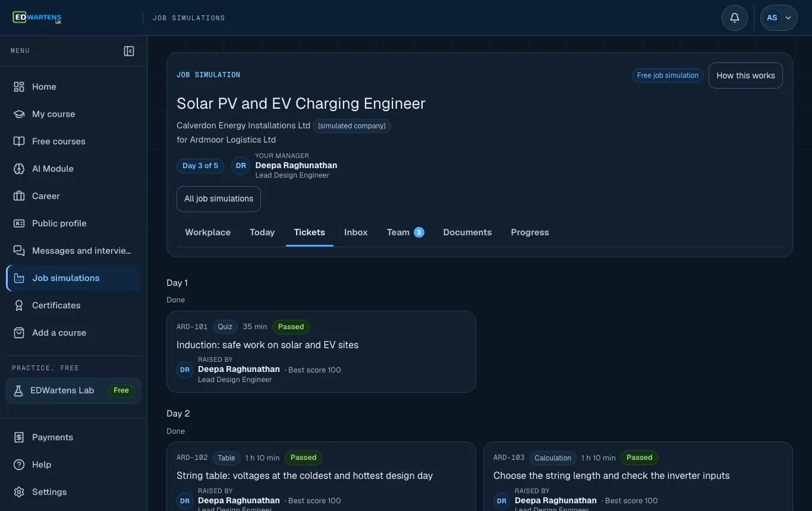Image resolution: width=812 pixels, height=511 pixels.
Task: Go to the Documents tab
Action: pos(467,232)
